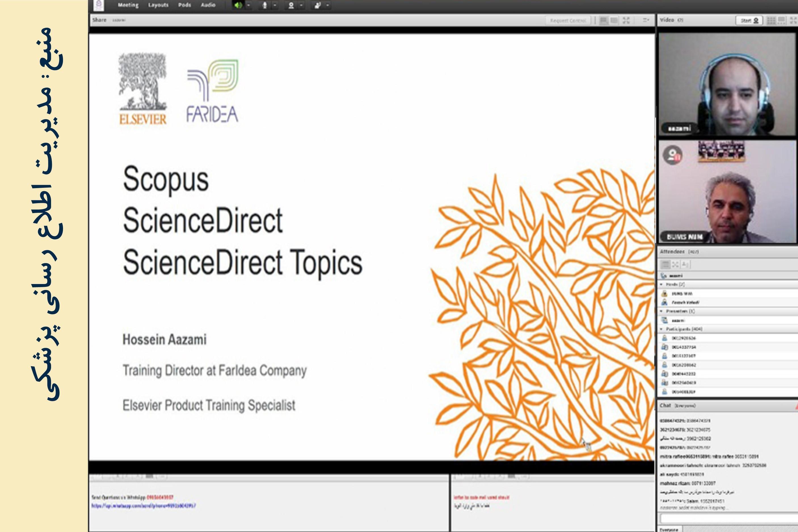Click the second view-mode icon in Share pod

click(614, 20)
